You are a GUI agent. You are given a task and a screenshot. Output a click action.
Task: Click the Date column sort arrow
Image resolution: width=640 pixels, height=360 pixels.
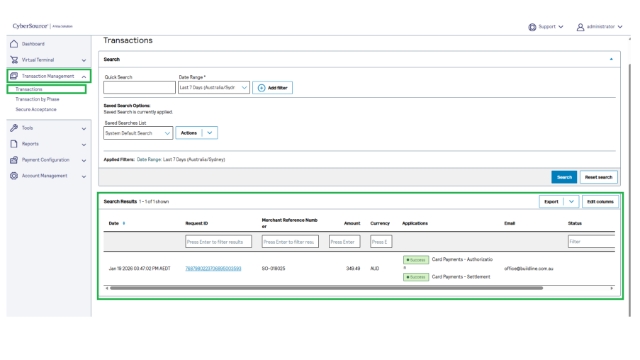point(124,223)
